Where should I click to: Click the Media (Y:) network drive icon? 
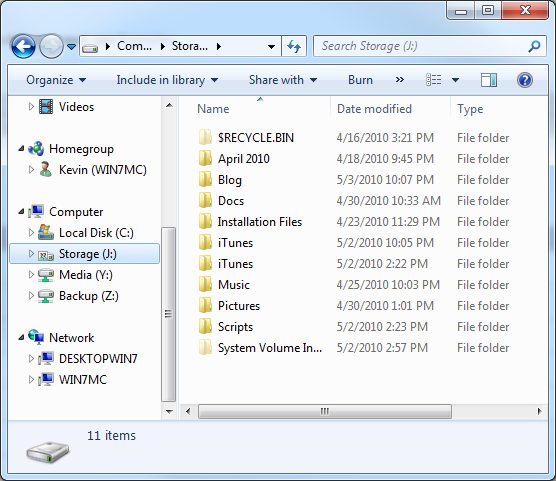click(46, 275)
